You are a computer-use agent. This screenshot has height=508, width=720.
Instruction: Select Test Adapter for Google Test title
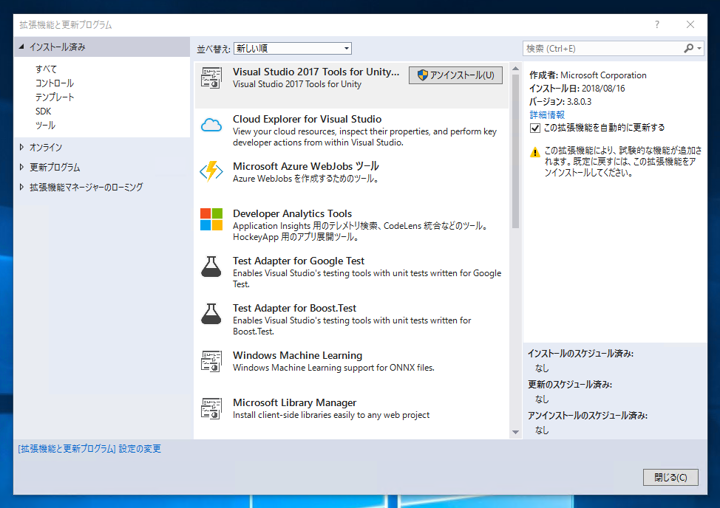click(298, 261)
